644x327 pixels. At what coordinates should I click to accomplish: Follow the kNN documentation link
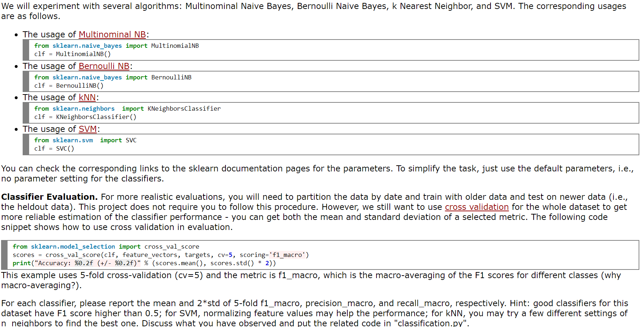[x=87, y=97]
